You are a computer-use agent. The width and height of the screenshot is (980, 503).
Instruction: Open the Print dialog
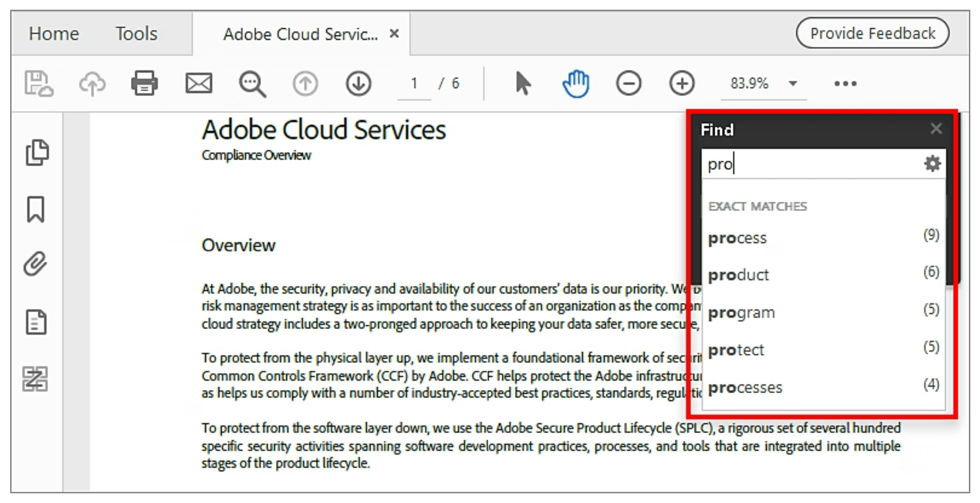(x=144, y=83)
